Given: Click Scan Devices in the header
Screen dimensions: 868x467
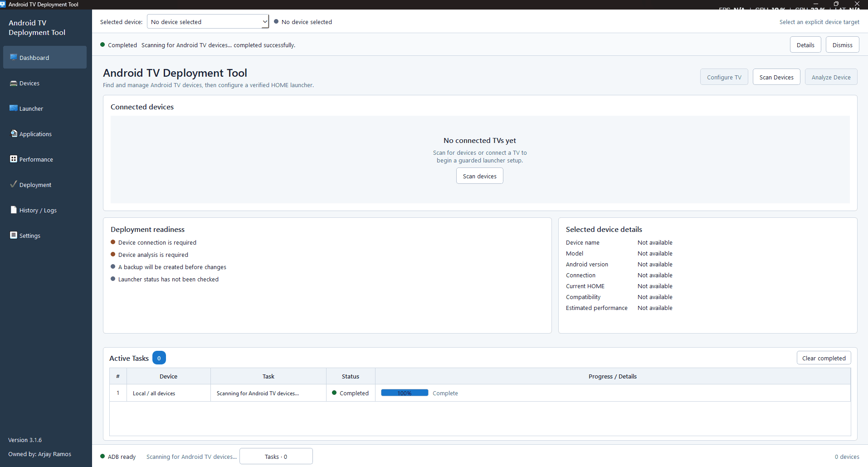Looking at the screenshot, I should pos(776,77).
